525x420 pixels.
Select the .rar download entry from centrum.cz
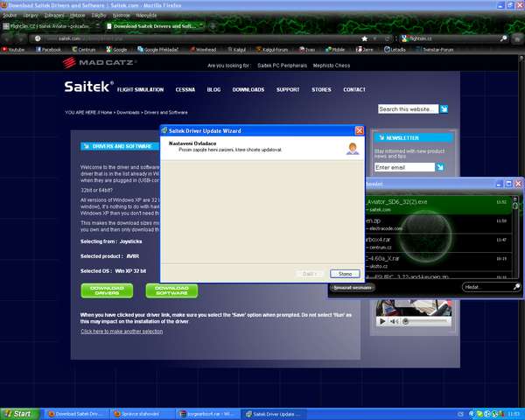pos(438,243)
